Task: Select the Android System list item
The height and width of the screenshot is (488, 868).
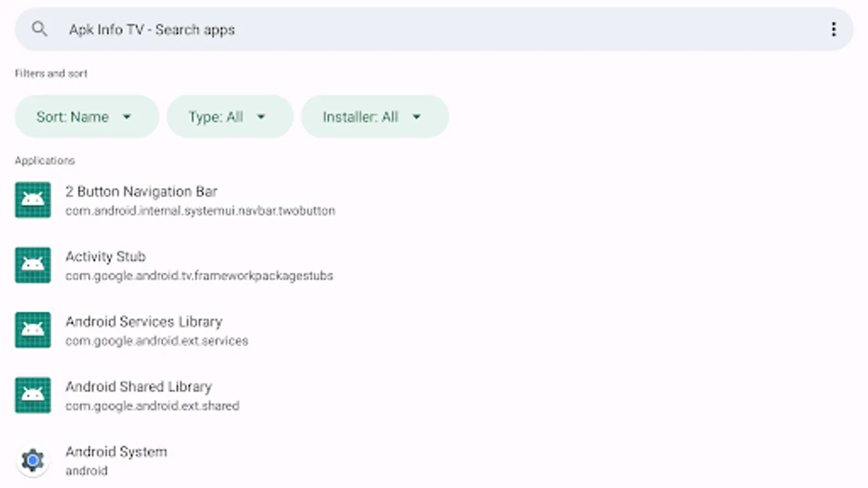Action: pyautogui.click(x=434, y=460)
